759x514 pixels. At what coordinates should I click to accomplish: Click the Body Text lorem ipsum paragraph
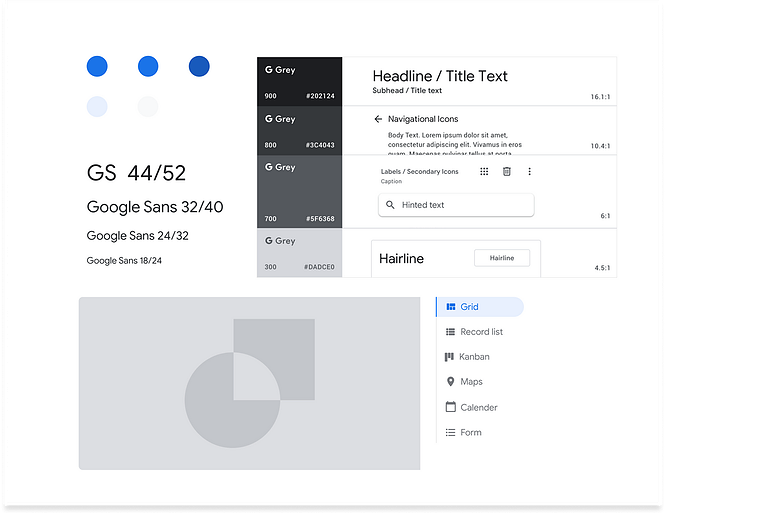point(455,144)
